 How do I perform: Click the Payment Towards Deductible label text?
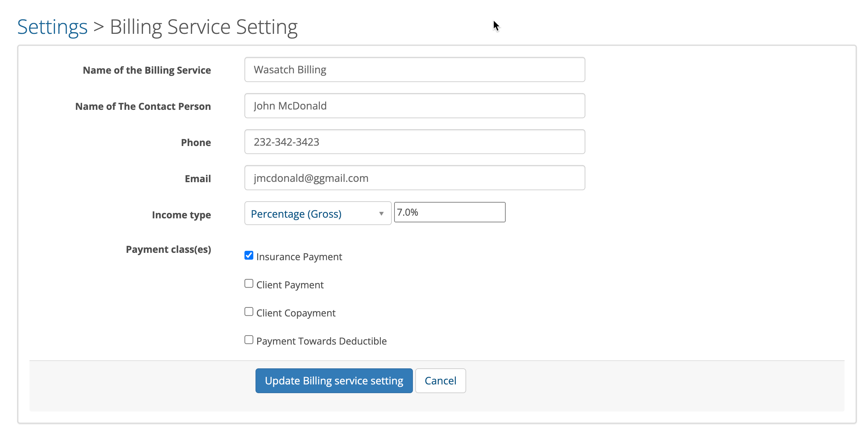tap(321, 341)
